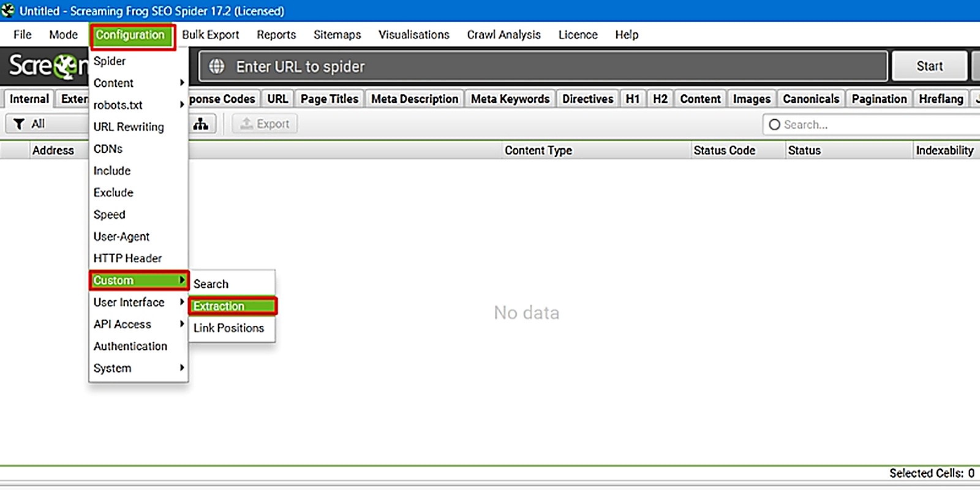The width and height of the screenshot is (980, 490).
Task: Open the Configuration menu
Action: [x=130, y=36]
